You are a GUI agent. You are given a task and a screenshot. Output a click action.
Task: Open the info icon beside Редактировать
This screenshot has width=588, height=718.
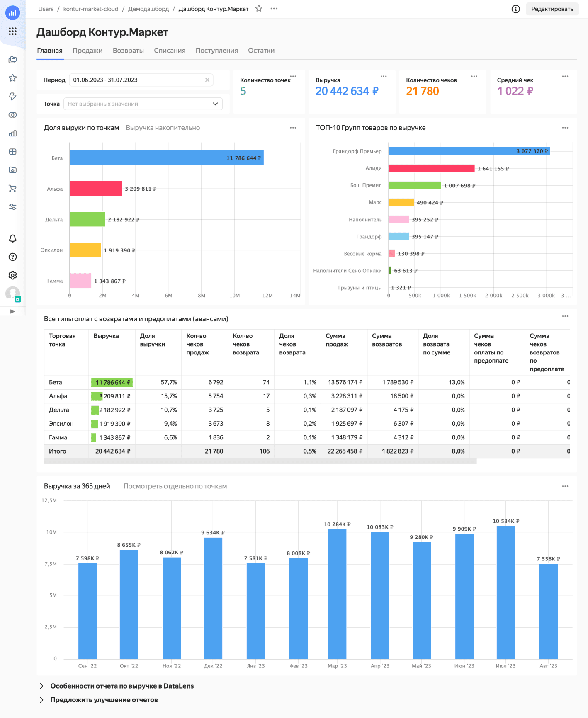[515, 9]
